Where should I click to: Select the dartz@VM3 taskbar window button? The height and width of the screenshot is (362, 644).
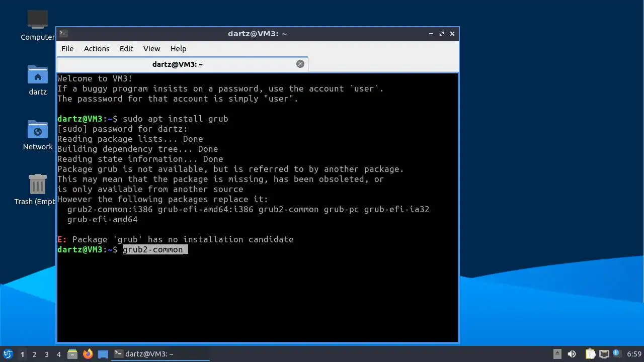160,354
